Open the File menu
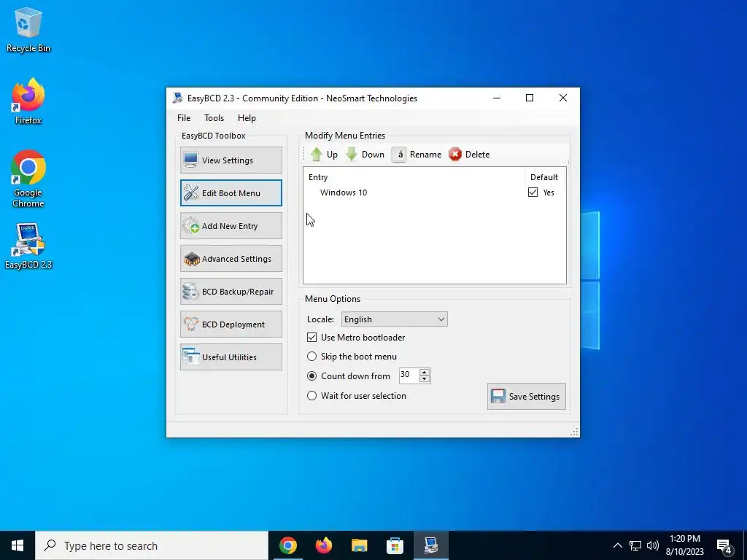The width and height of the screenshot is (747, 560). tap(184, 118)
